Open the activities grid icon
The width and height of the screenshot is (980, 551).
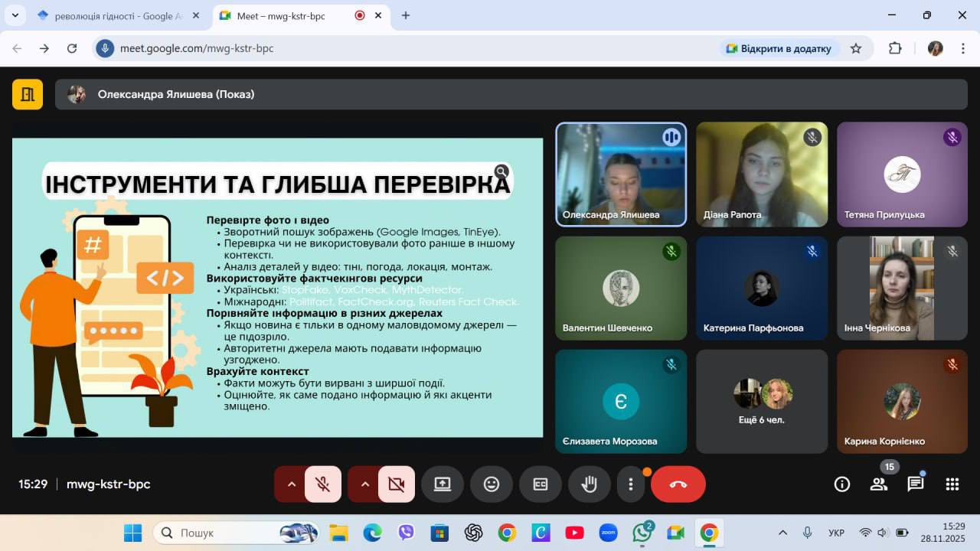[952, 484]
